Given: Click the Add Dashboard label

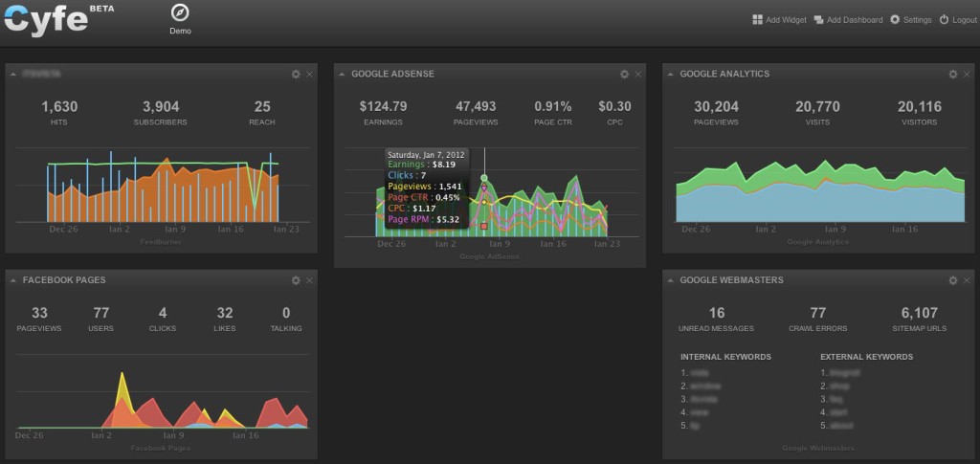Looking at the screenshot, I should coord(855,20).
